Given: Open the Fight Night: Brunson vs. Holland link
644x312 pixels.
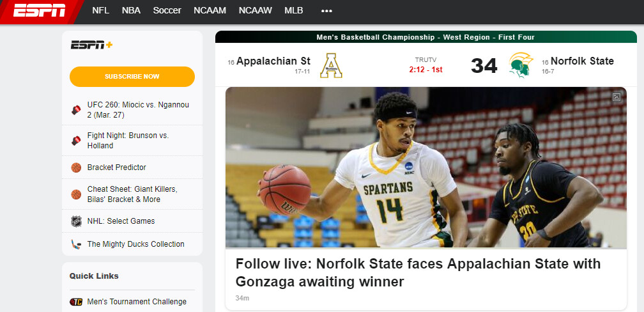Looking at the screenshot, I should pyautogui.click(x=128, y=140).
